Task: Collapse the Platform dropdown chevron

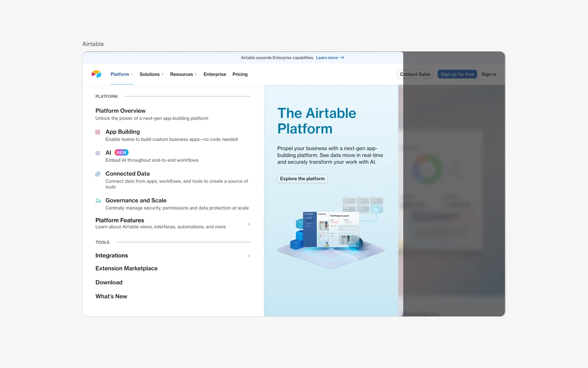Action: (131, 74)
